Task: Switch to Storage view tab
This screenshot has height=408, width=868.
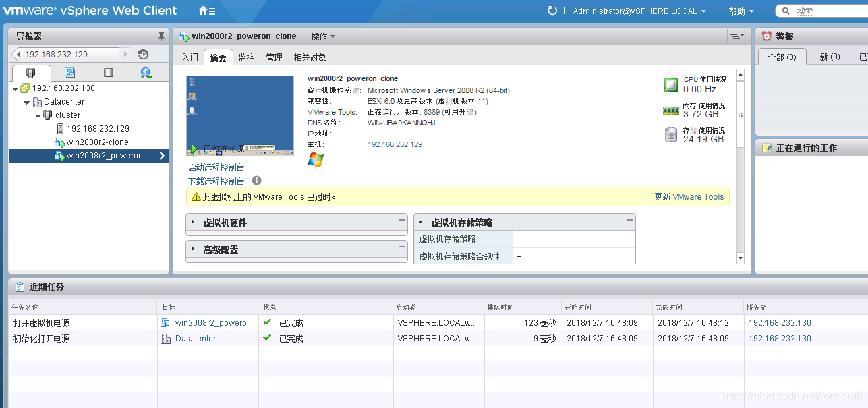Action: 108,73
